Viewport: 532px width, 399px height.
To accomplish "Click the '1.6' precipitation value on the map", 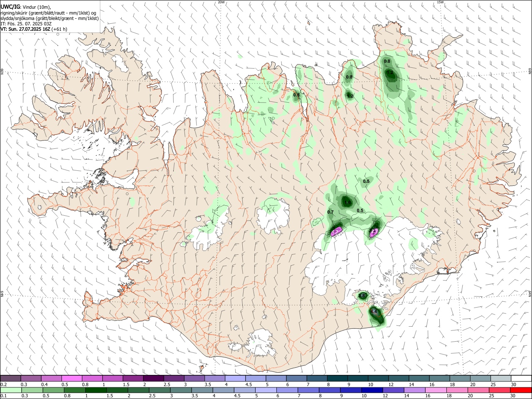I will point(348,202).
